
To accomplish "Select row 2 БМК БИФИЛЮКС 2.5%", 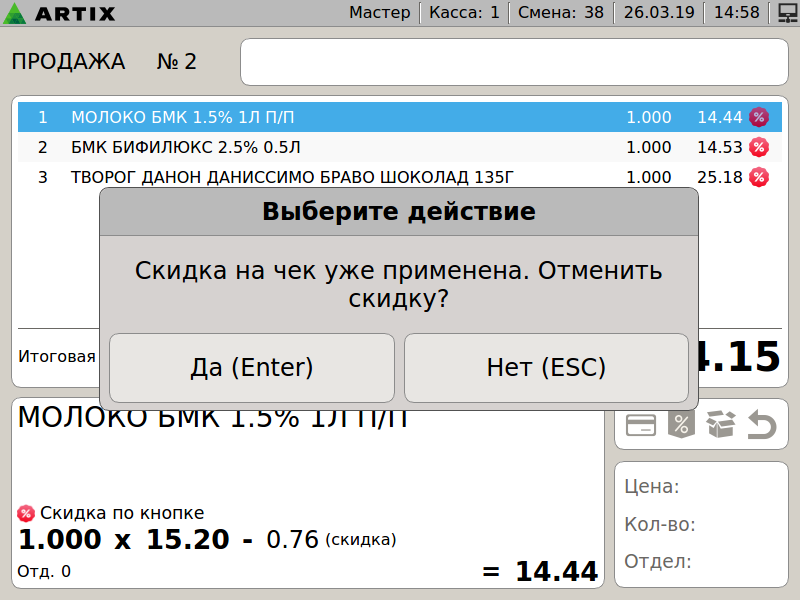I will pyautogui.click(x=400, y=147).
